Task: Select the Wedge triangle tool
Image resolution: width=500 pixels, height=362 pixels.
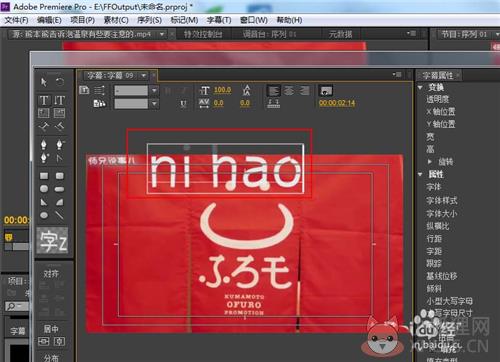Action: point(44,202)
